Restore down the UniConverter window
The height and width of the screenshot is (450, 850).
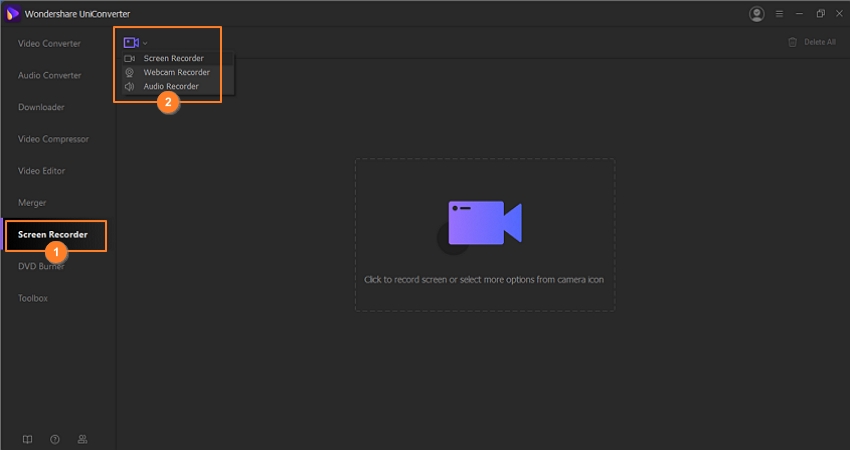tap(820, 14)
